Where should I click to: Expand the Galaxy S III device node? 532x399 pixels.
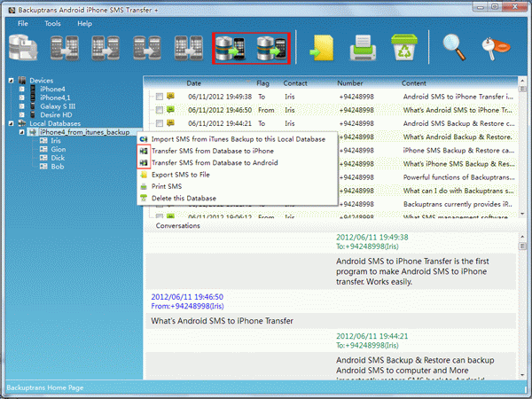(21, 106)
